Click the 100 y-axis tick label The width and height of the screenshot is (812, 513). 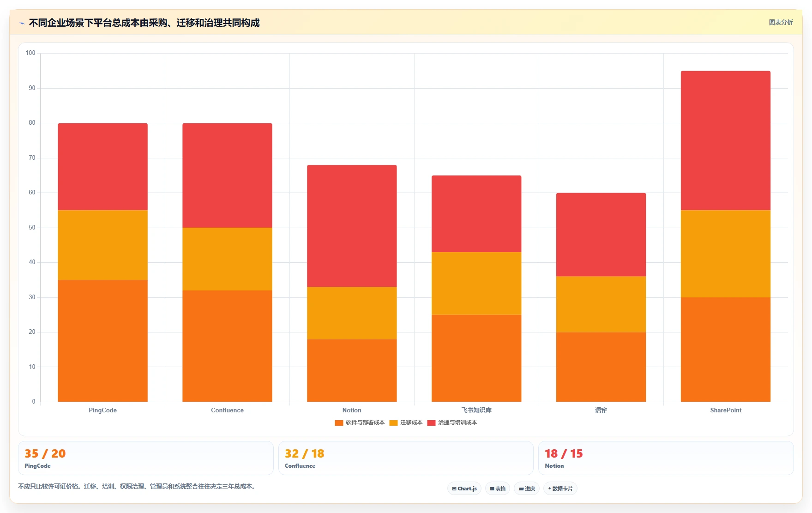(30, 53)
